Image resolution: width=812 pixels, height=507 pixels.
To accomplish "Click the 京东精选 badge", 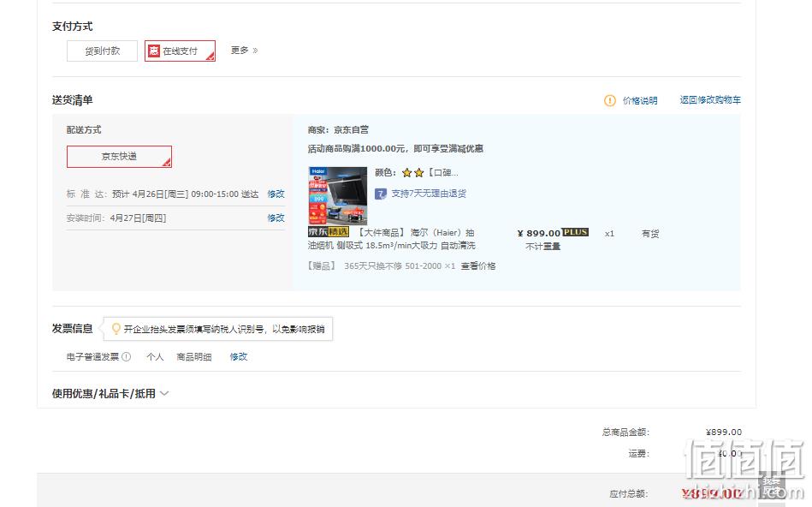I will coord(329,232).
